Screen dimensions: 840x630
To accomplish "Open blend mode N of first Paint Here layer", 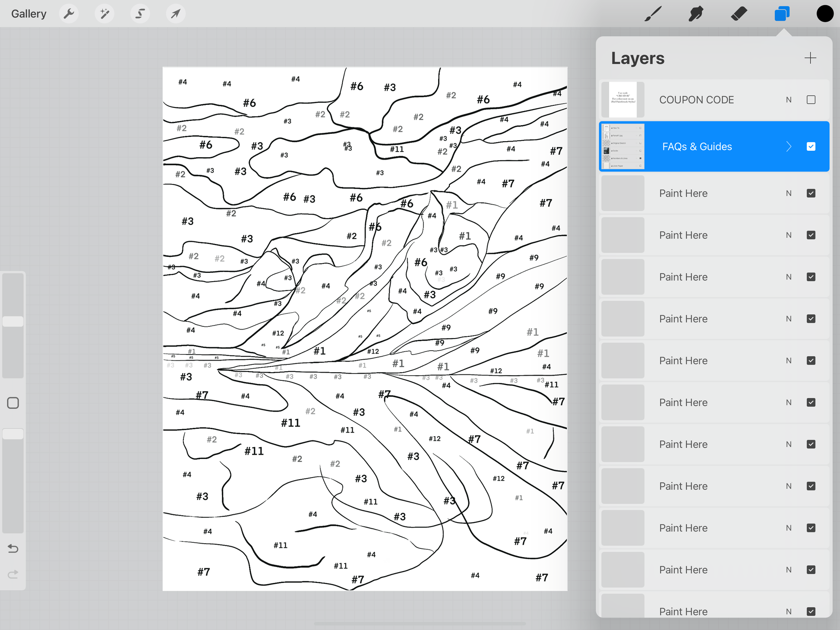I will tap(789, 193).
